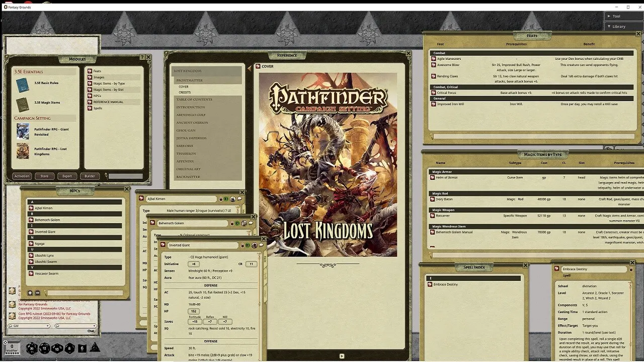Expand the Tool sidebar section

pyautogui.click(x=624, y=16)
